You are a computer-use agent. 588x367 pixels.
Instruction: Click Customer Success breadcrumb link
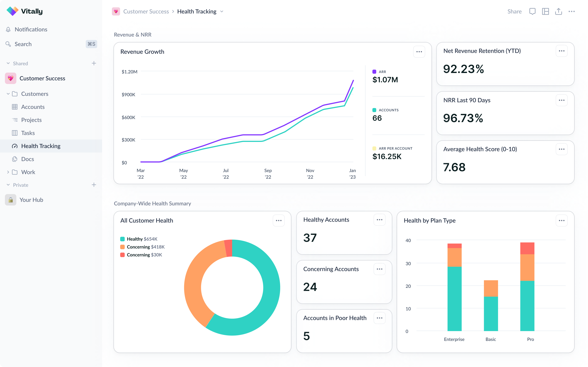tap(146, 11)
